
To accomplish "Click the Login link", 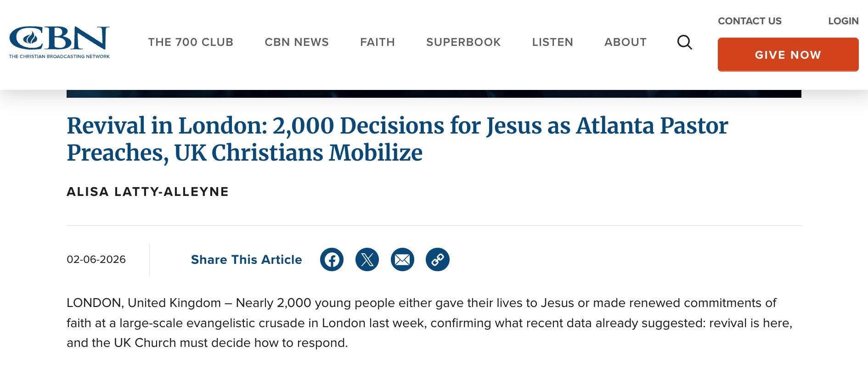I will click(843, 21).
